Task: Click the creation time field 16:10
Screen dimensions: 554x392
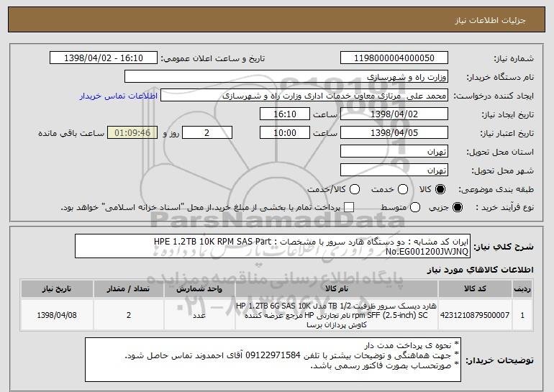Action: tap(285, 114)
